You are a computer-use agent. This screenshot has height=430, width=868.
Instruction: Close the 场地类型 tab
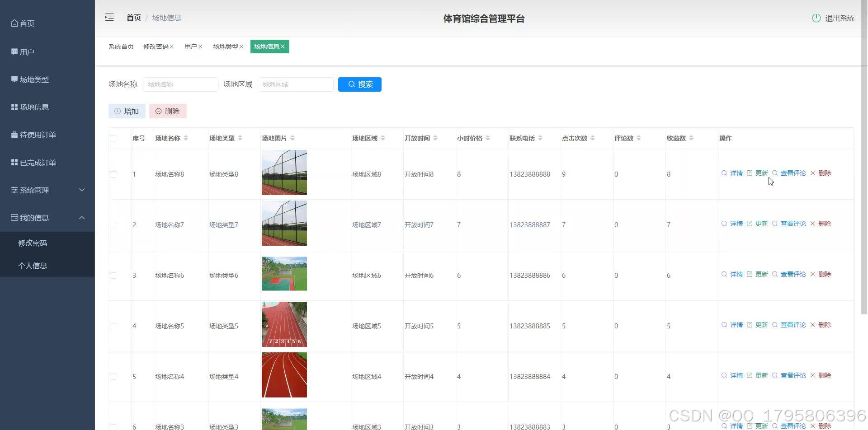241,47
